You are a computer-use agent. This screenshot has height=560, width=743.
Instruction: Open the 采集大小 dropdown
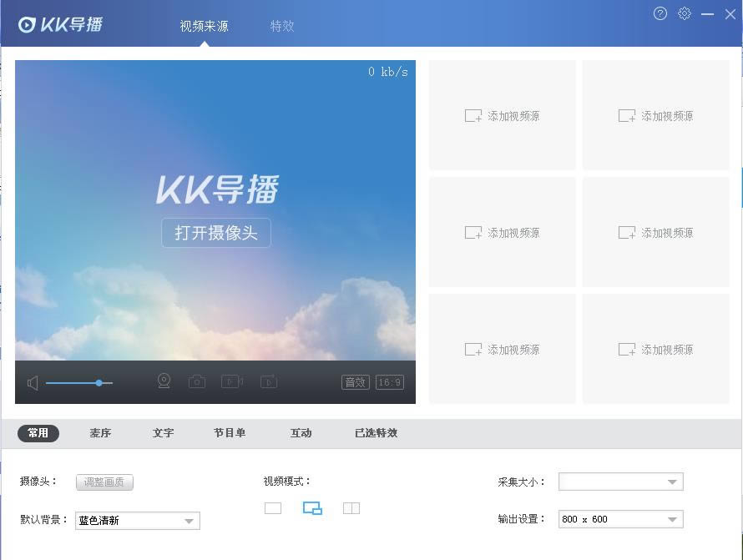click(x=672, y=482)
